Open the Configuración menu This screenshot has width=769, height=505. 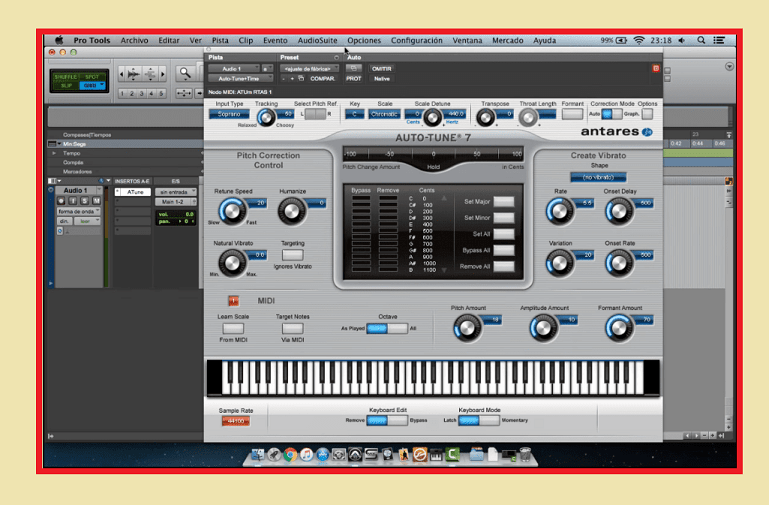click(416, 40)
